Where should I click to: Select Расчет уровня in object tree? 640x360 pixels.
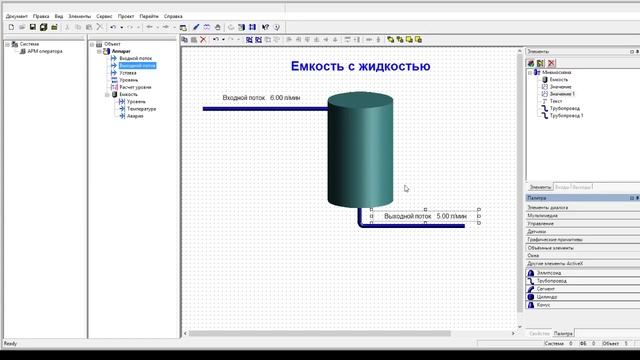point(135,87)
